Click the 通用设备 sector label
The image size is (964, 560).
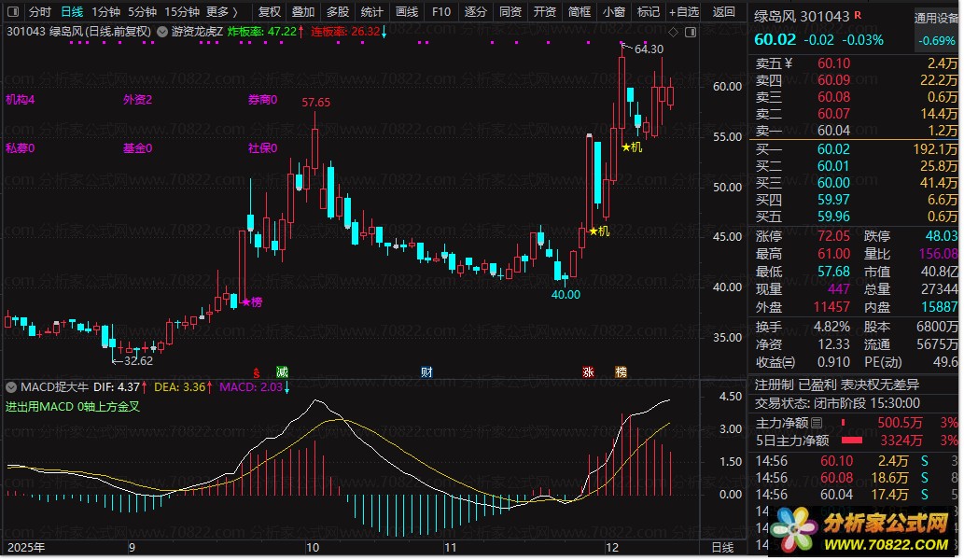935,17
